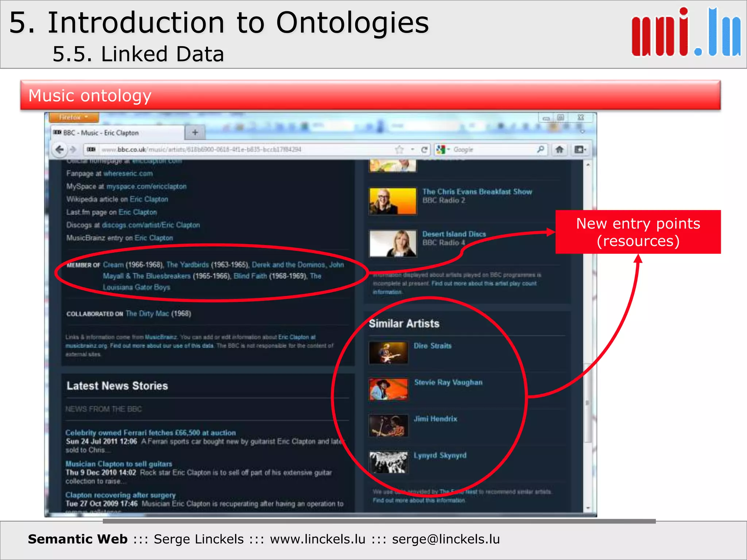Click the search magnifier icon
Image resolution: width=747 pixels, height=560 pixels.
[541, 149]
